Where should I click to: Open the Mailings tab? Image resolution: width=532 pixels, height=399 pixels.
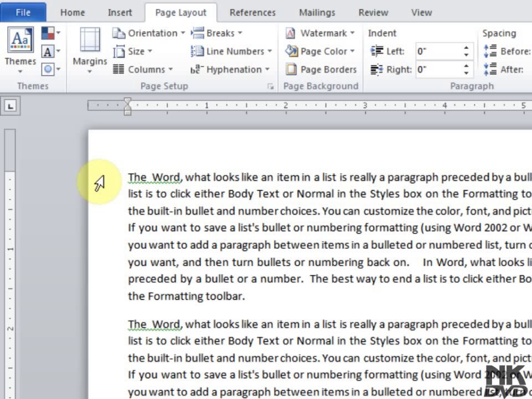point(317,13)
